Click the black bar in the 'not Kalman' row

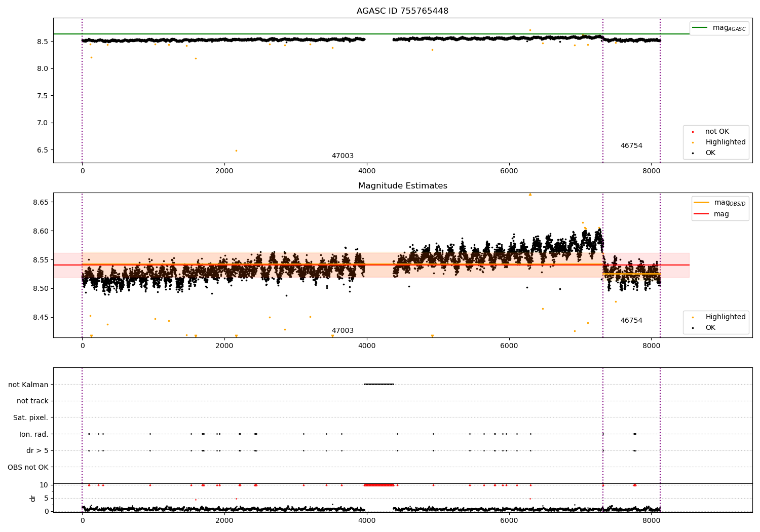[379, 385]
